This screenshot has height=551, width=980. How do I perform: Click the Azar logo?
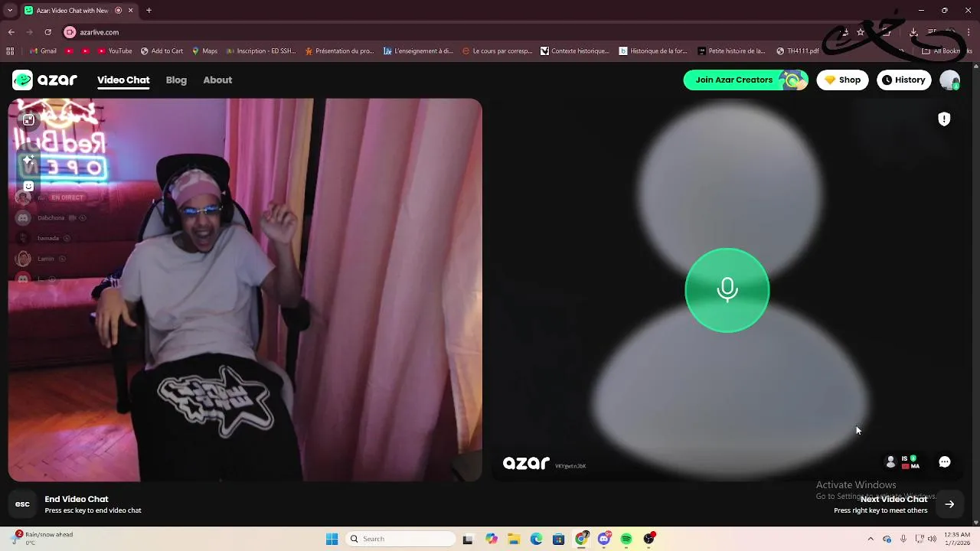pos(45,80)
